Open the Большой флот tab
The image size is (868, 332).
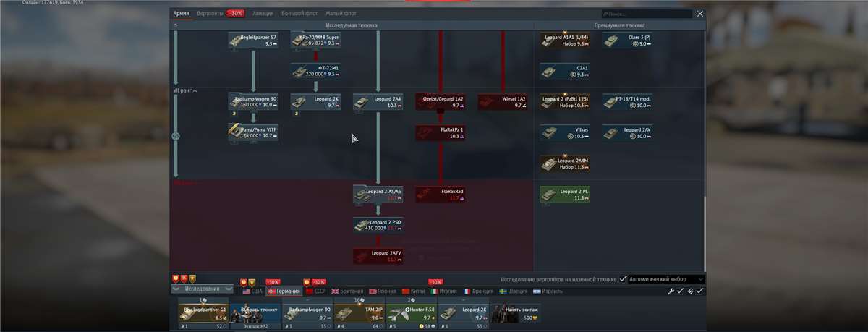tap(299, 13)
